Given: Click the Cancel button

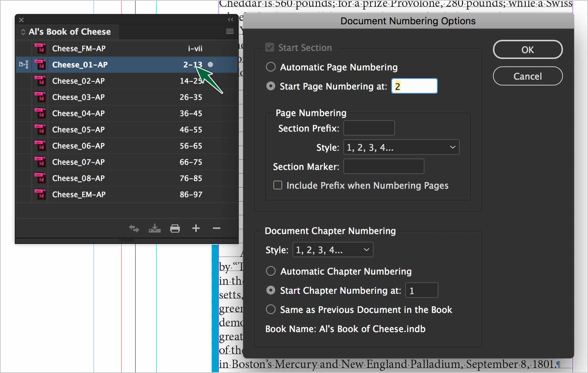Looking at the screenshot, I should [x=528, y=76].
